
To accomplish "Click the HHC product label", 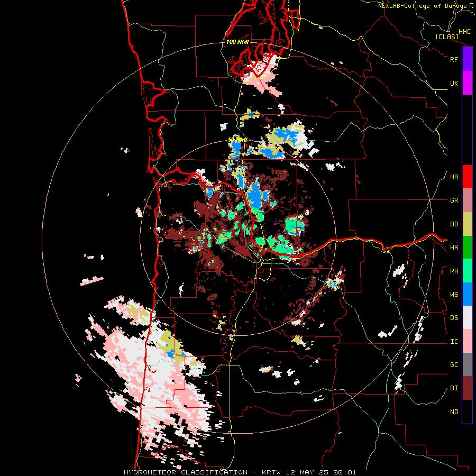I will tap(464, 32).
